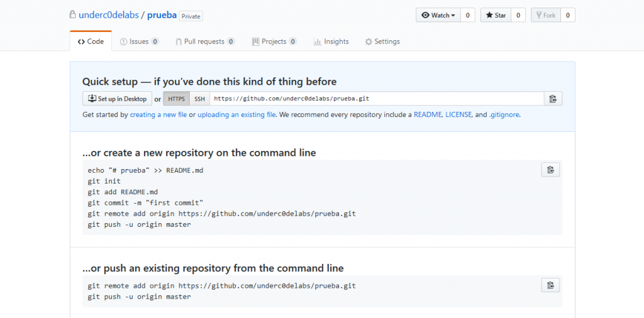This screenshot has width=644, height=318.
Task: Follow the creating a new file link
Action: 158,115
